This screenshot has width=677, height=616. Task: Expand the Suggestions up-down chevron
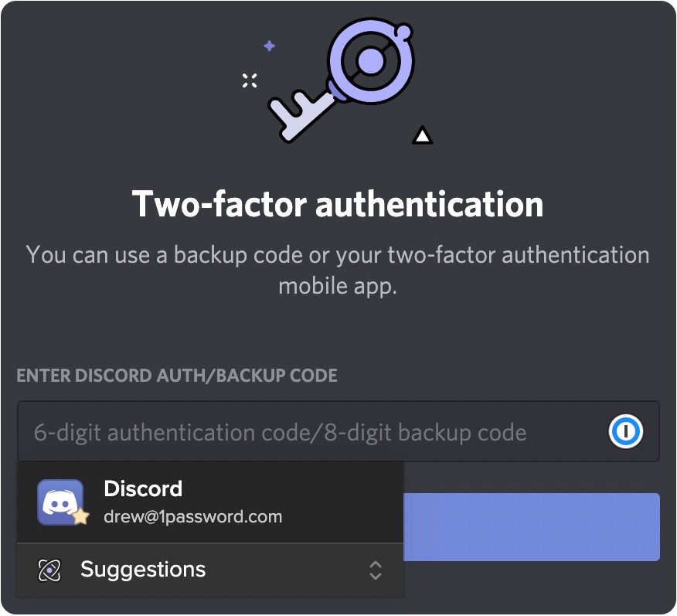click(375, 570)
